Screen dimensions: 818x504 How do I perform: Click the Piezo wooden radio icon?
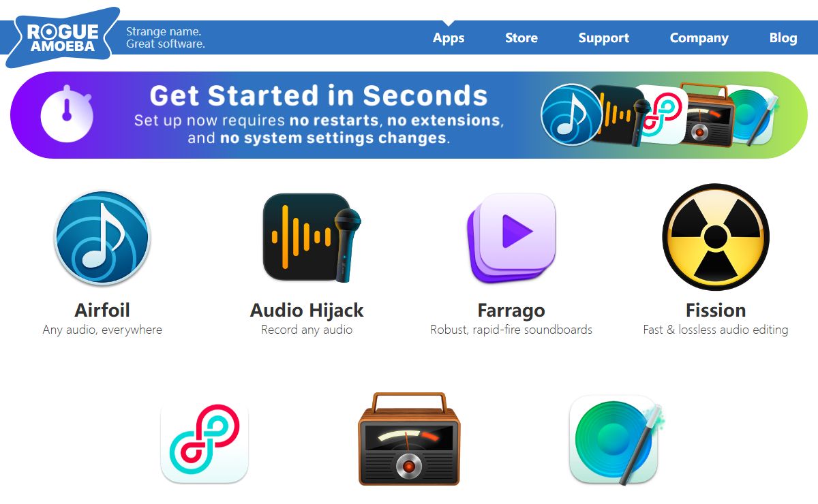(409, 438)
